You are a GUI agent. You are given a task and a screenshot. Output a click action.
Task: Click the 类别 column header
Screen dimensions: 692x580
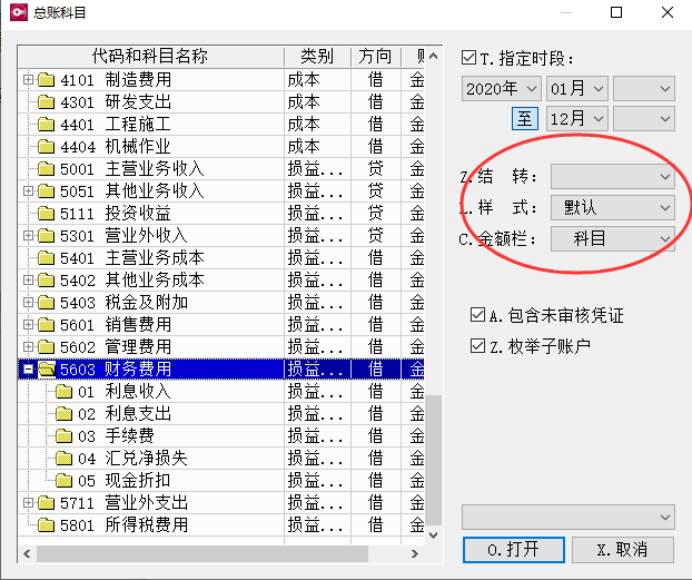[316, 56]
